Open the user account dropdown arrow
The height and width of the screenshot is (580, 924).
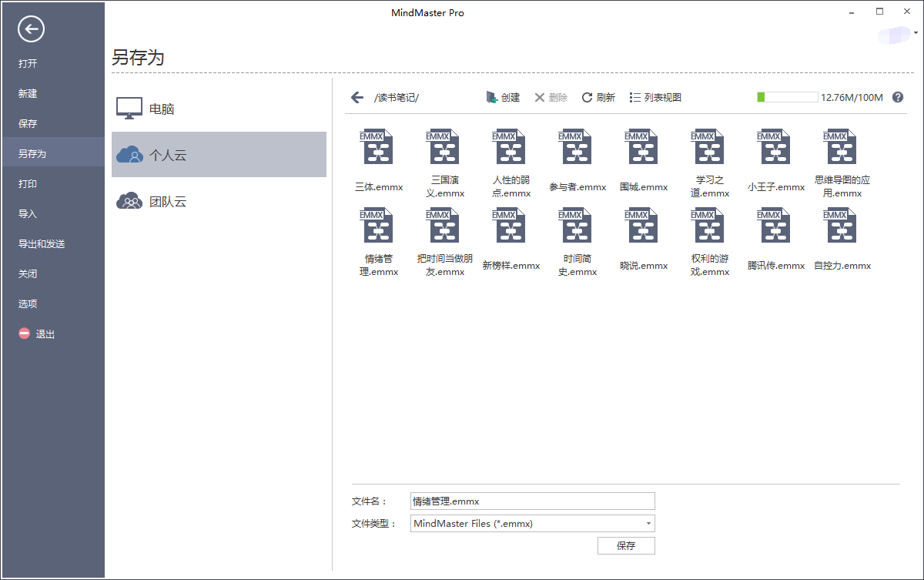coord(916,33)
